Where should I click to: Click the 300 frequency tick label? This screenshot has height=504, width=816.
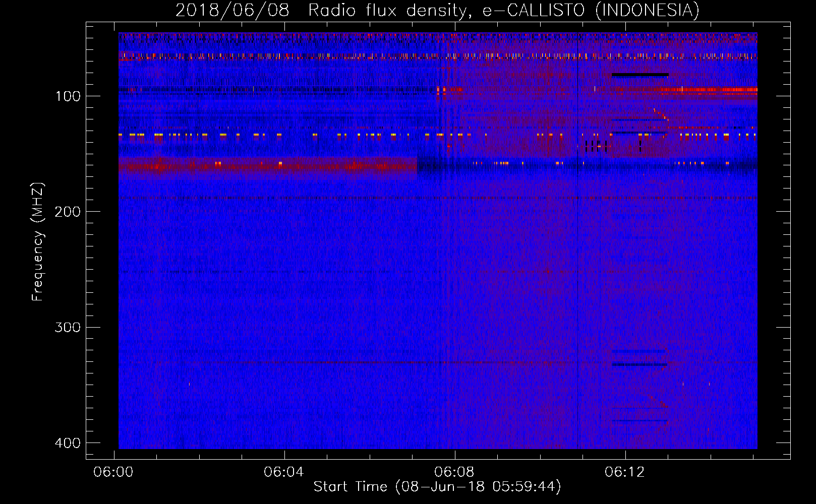68,328
